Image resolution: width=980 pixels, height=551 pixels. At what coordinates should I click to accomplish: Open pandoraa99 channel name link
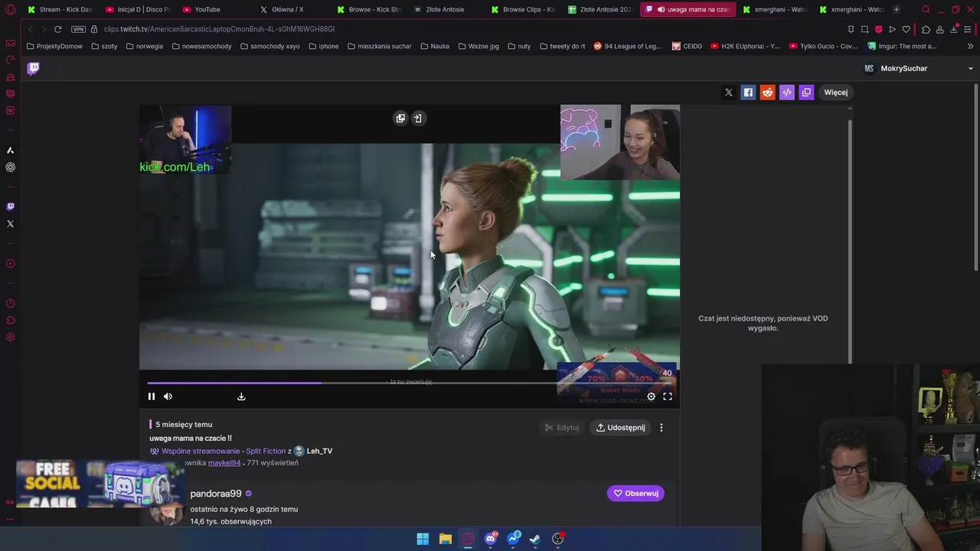(216, 494)
